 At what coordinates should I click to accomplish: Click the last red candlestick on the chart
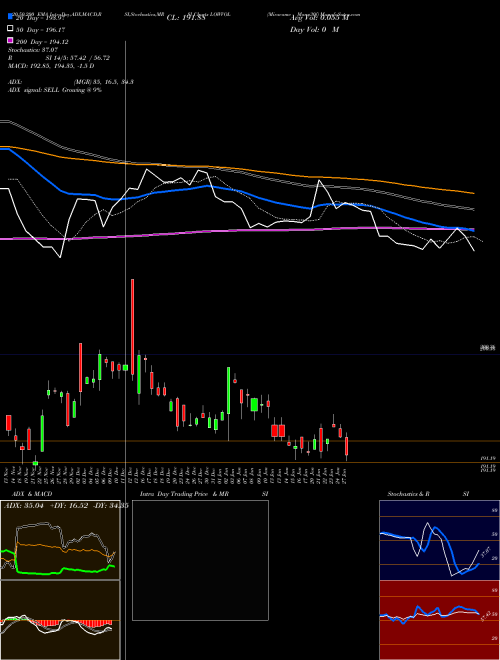pos(346,446)
